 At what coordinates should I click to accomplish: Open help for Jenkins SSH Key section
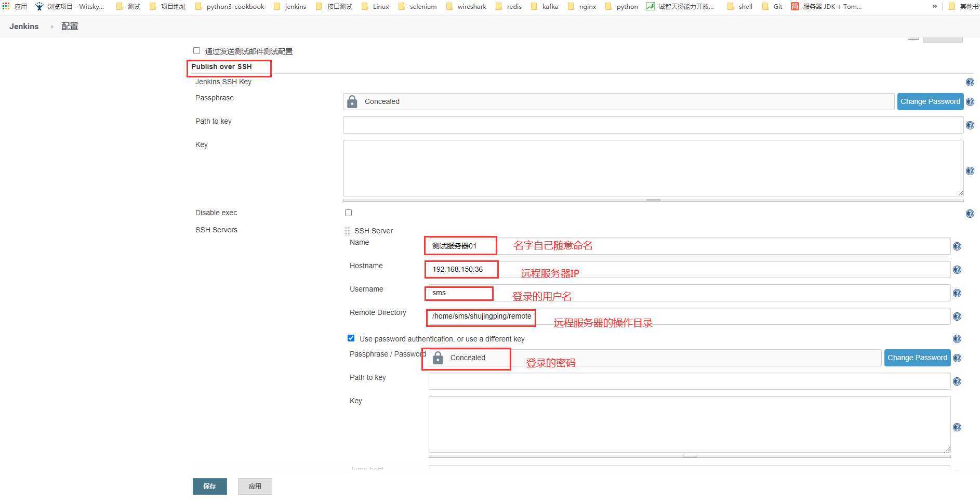pos(970,82)
